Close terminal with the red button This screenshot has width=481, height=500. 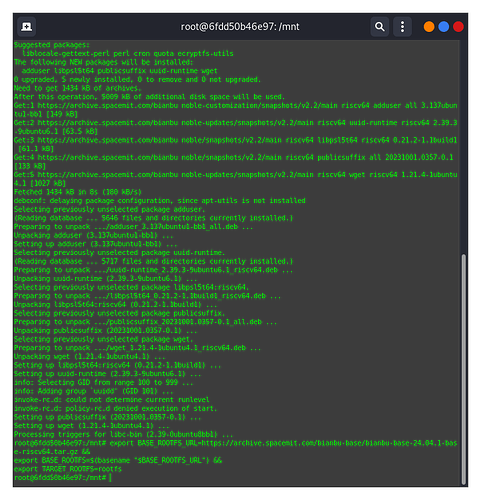(458, 27)
